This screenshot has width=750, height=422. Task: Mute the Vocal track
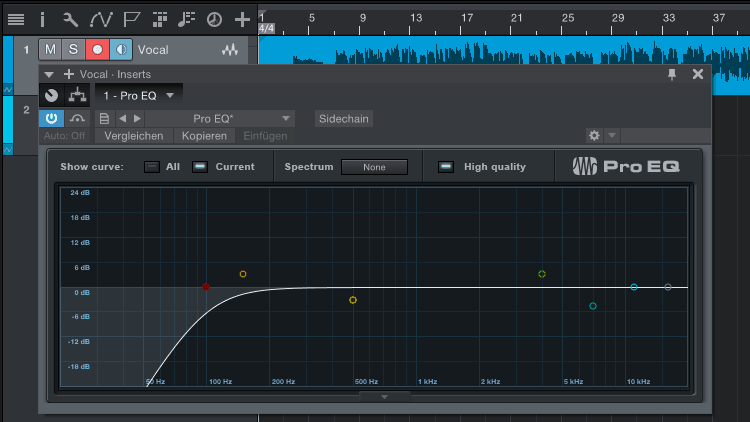pyautogui.click(x=50, y=49)
